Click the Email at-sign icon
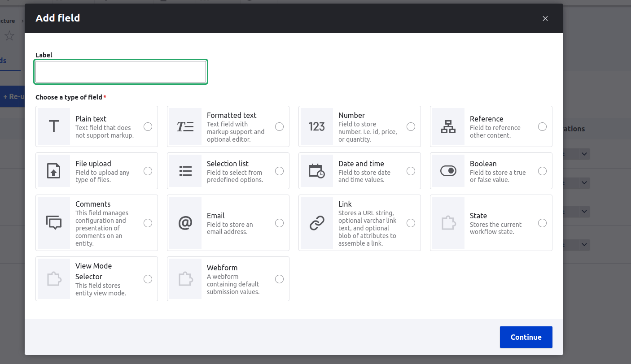 point(185,222)
